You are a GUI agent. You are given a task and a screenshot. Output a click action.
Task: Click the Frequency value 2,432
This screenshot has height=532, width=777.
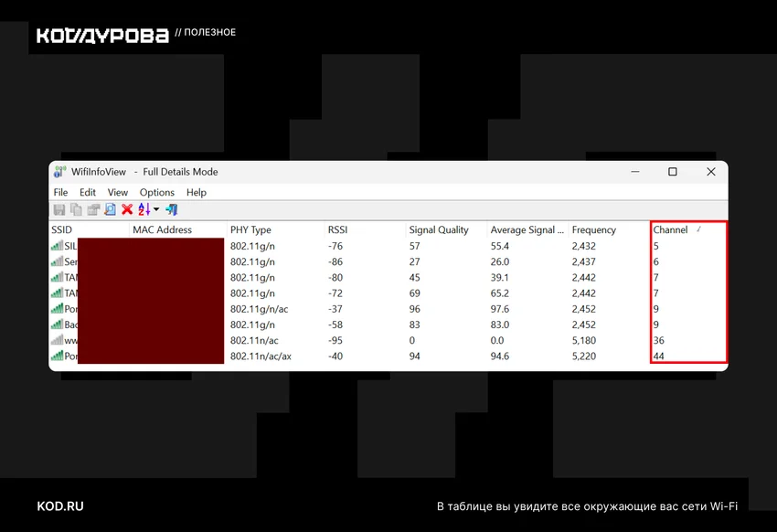584,246
